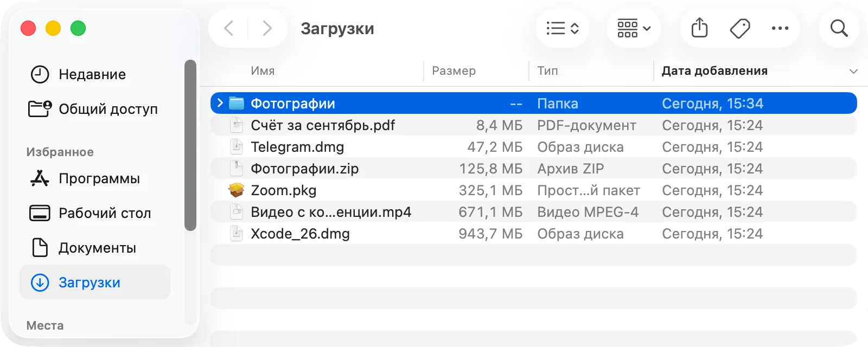Image resolution: width=868 pixels, height=347 pixels.
Task: Click the size value 671,1 МБ
Action: (491, 212)
